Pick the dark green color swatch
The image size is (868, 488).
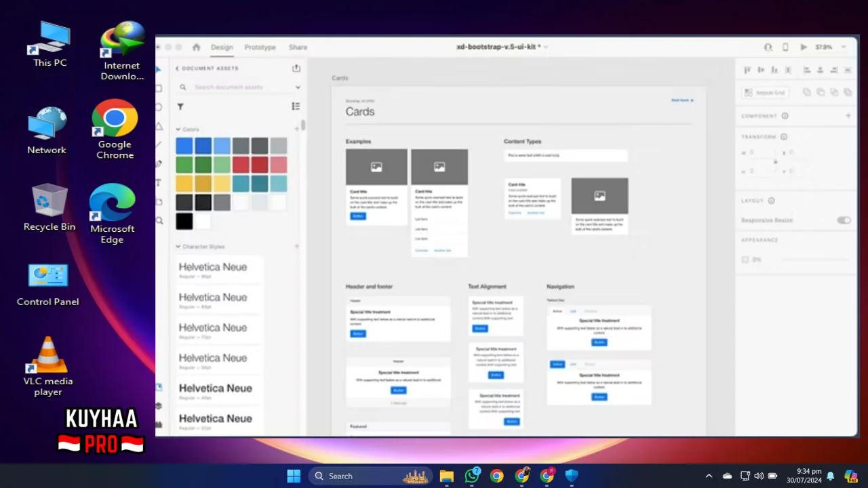(x=203, y=165)
